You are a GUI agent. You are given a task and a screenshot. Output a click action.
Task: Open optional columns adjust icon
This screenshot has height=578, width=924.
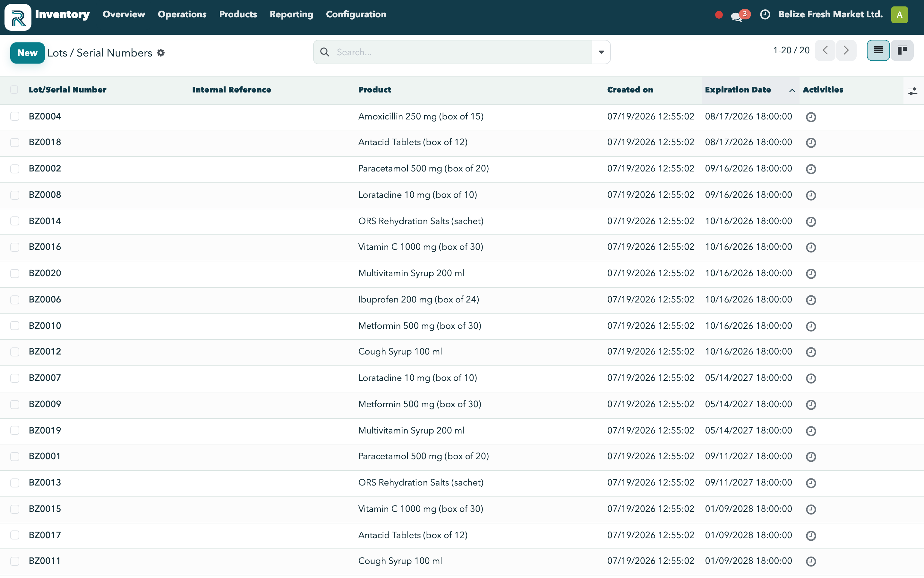point(912,91)
